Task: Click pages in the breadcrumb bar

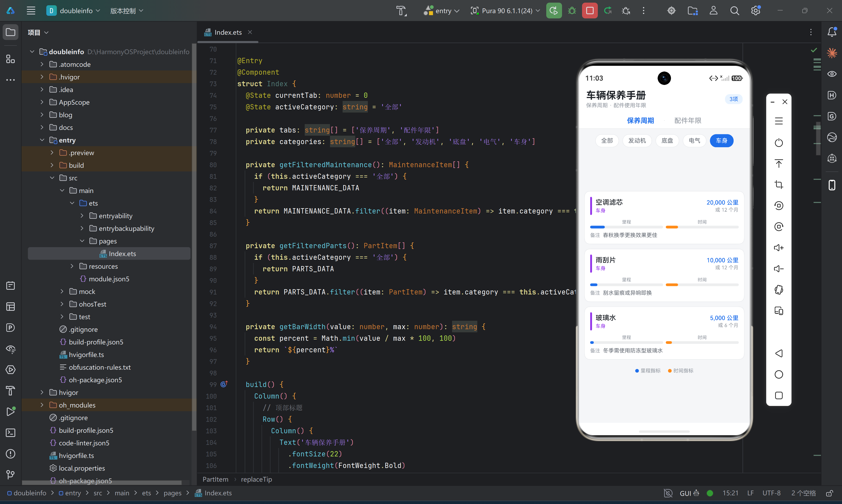Action: [x=172, y=493]
